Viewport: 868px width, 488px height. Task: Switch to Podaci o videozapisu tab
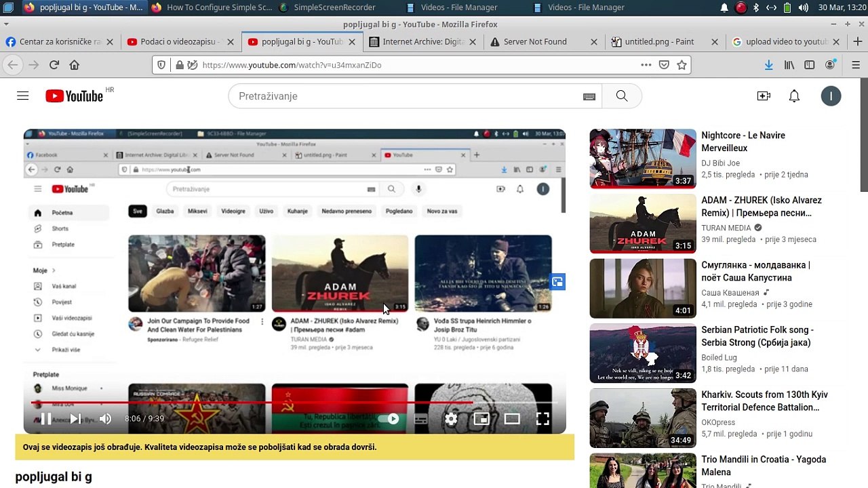click(180, 42)
